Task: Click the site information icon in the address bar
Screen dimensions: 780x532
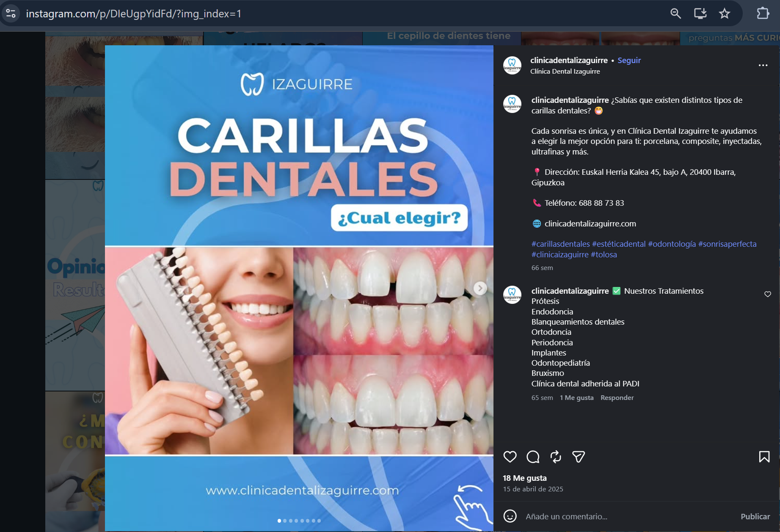Action: click(x=11, y=14)
